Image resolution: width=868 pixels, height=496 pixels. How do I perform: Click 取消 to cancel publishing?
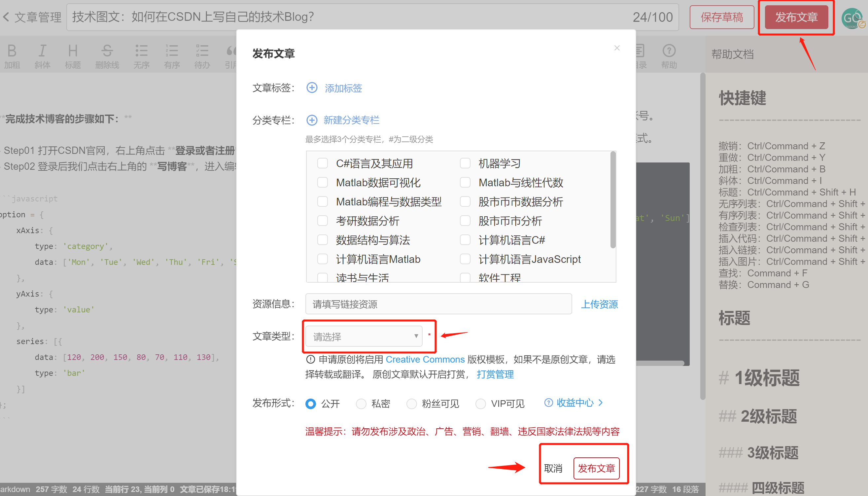pyautogui.click(x=553, y=468)
